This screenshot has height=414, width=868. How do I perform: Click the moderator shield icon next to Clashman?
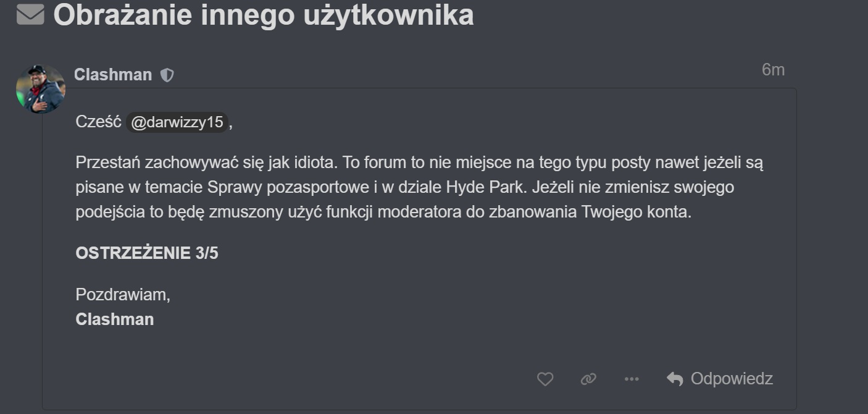tap(167, 75)
